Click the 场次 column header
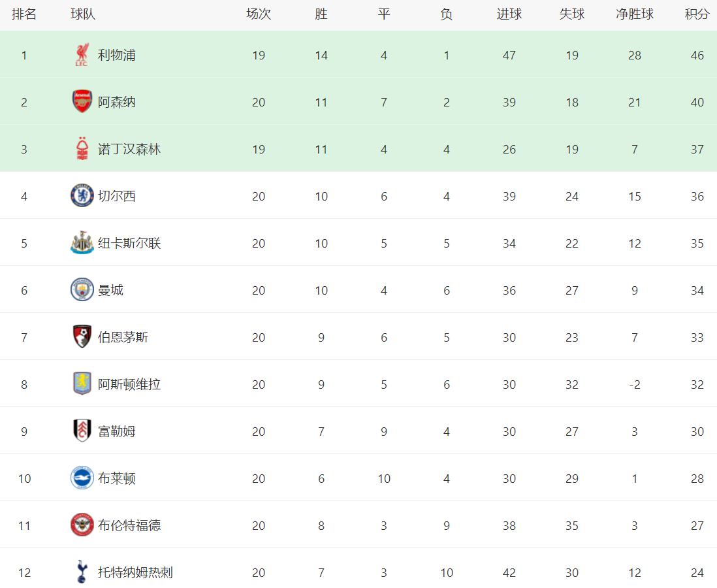717x588 pixels. click(x=259, y=14)
